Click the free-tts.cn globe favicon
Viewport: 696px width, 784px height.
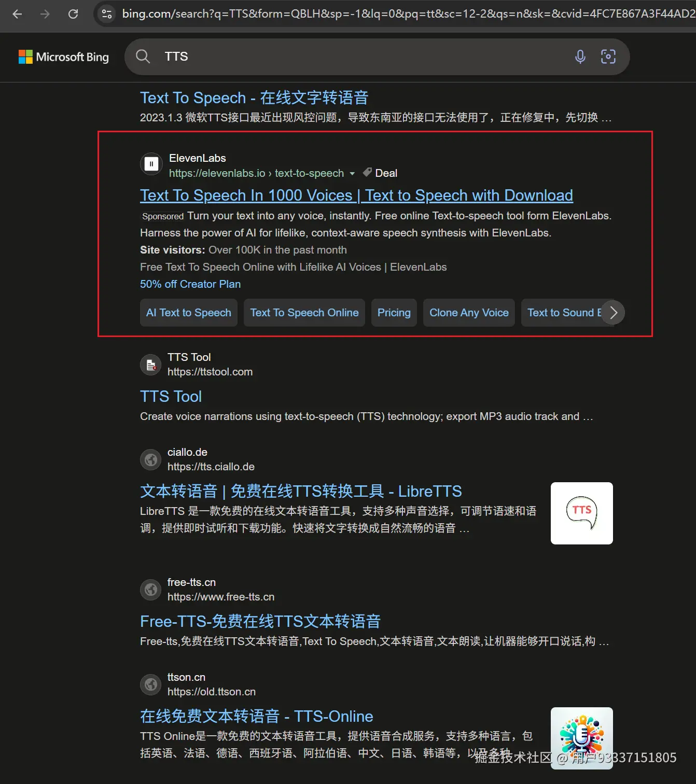point(151,590)
